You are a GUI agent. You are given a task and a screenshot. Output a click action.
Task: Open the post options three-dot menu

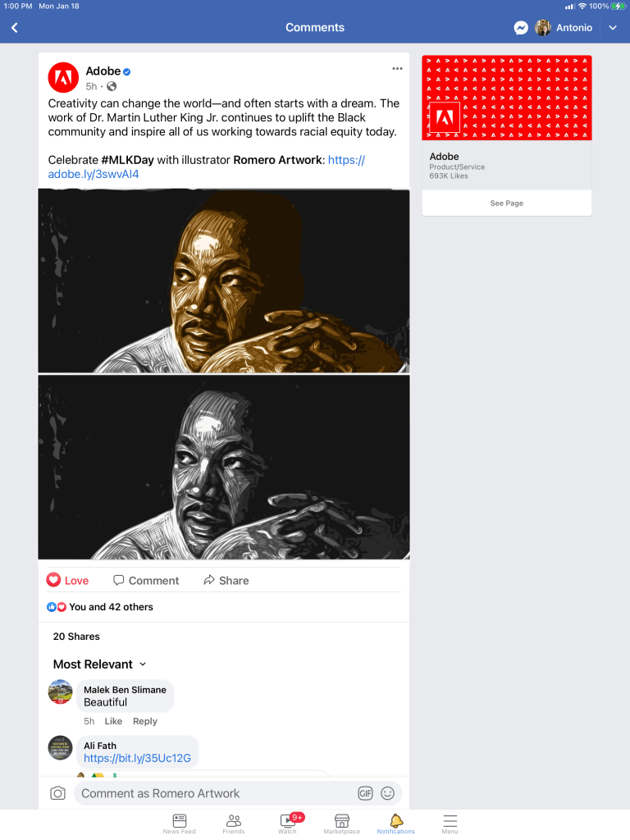pos(397,69)
